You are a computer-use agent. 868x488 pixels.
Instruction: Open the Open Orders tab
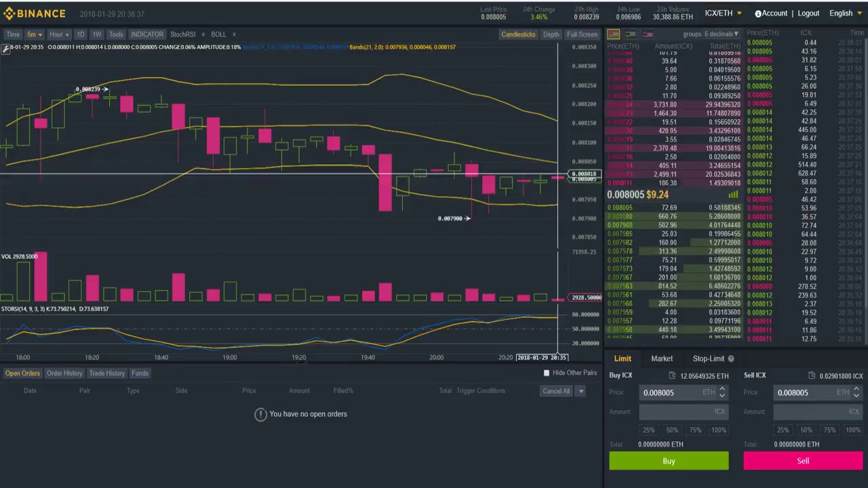(23, 373)
